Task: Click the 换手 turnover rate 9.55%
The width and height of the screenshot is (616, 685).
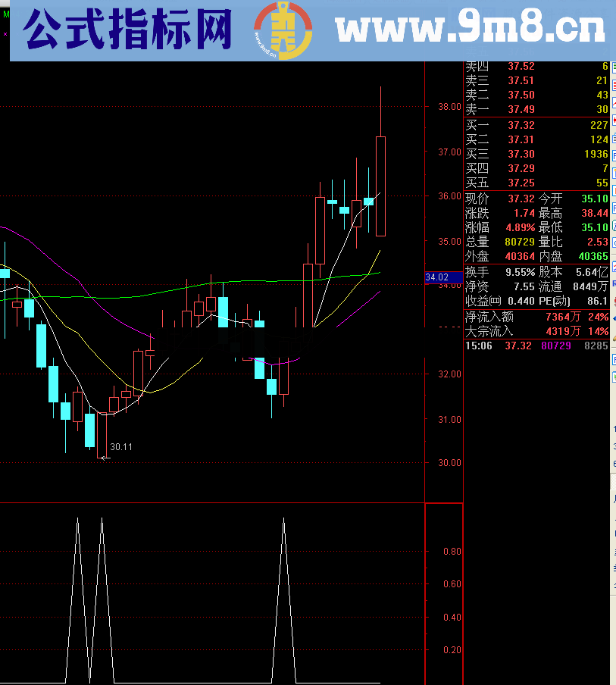Action: (x=521, y=271)
